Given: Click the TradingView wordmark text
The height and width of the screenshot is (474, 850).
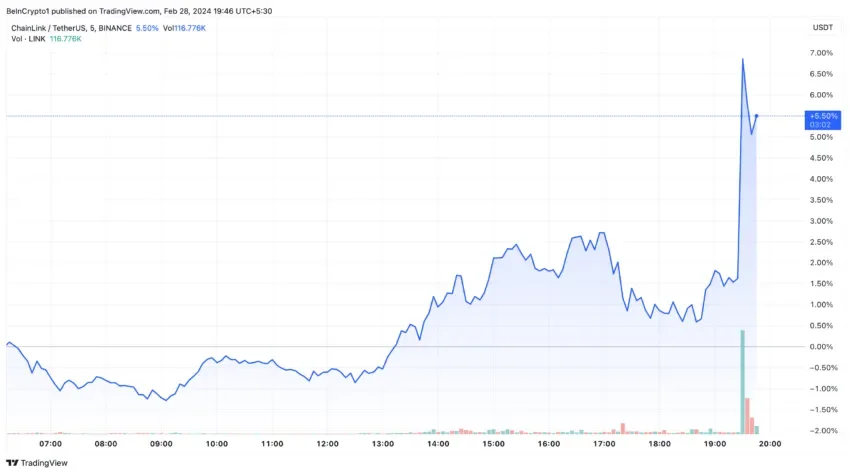Looking at the screenshot, I should tap(44, 463).
